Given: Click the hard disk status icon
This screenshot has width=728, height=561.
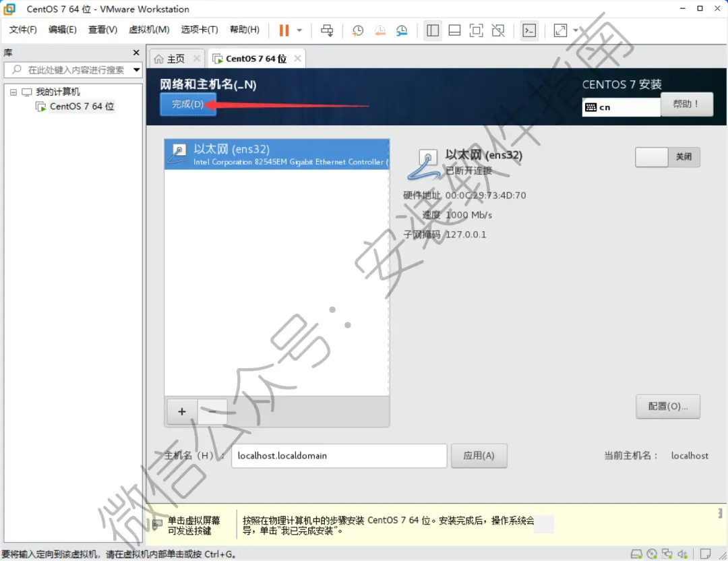Looking at the screenshot, I should point(636,554).
